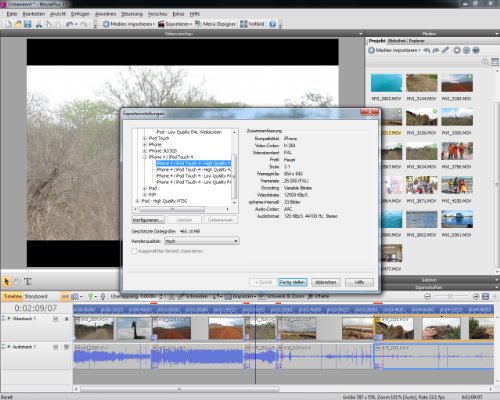Screen dimensions: 500x400
Task: Click the zoom in plus icon above timeline
Action: click(476, 296)
